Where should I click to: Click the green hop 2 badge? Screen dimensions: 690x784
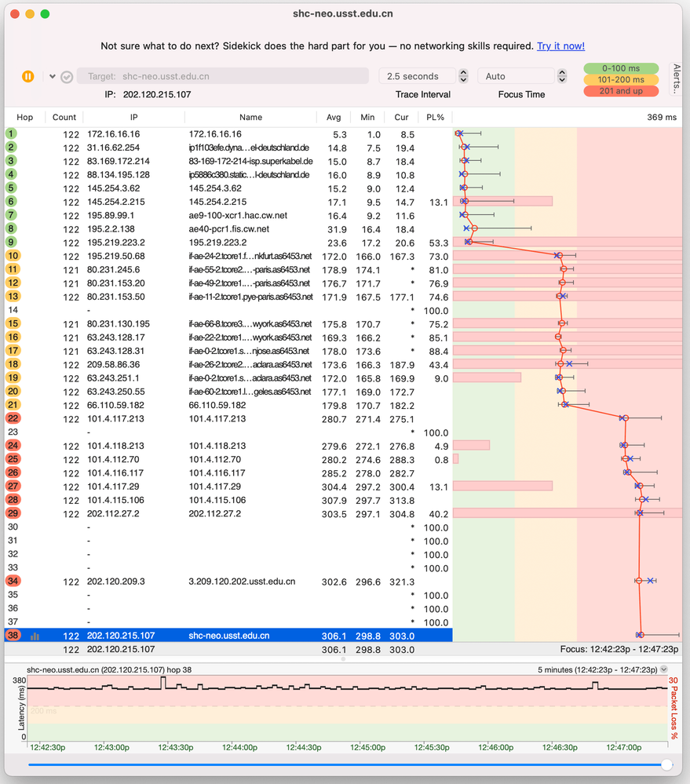click(x=11, y=147)
